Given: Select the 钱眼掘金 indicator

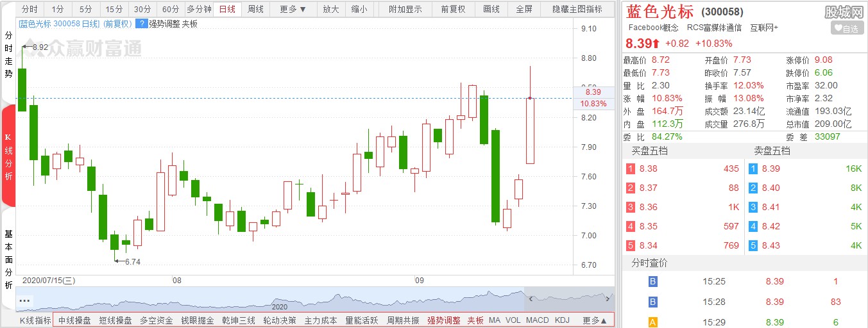Looking at the screenshot, I should click(198, 320).
